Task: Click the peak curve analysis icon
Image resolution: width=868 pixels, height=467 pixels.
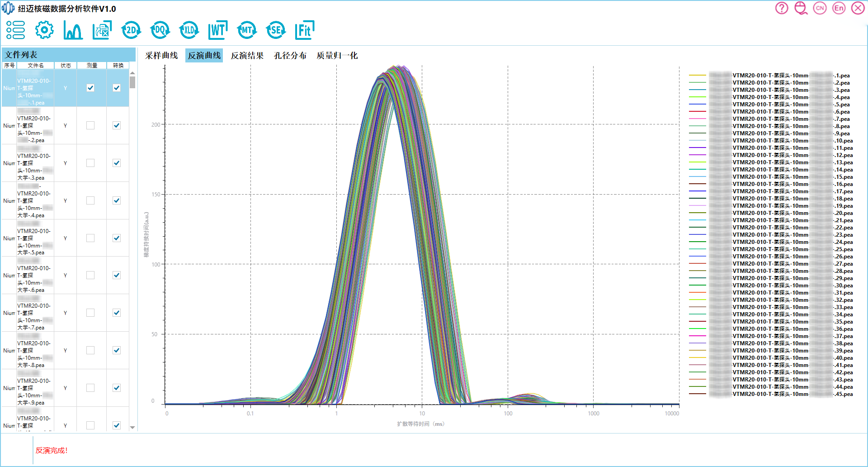Action: [x=73, y=30]
